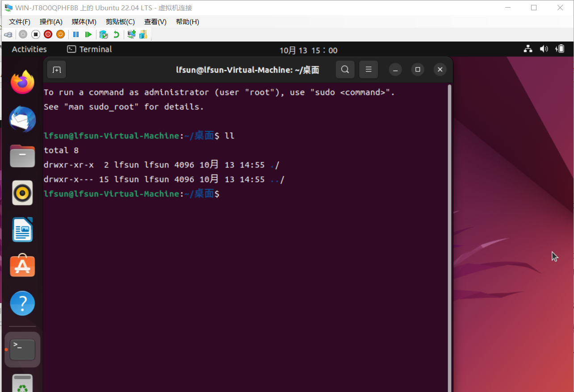The image size is (574, 392).
Task: Launch Firefox from the dock
Action: (22, 82)
